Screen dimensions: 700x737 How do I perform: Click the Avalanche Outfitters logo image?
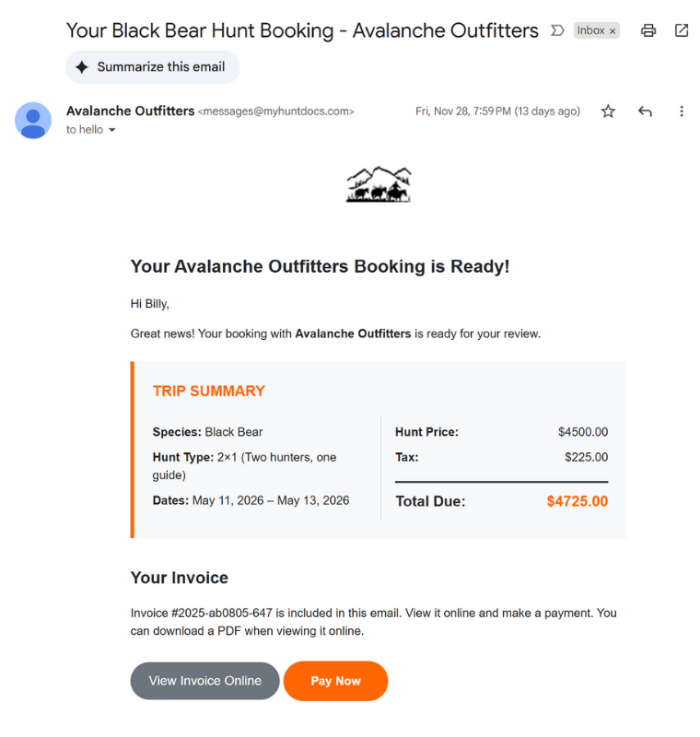[x=378, y=183]
